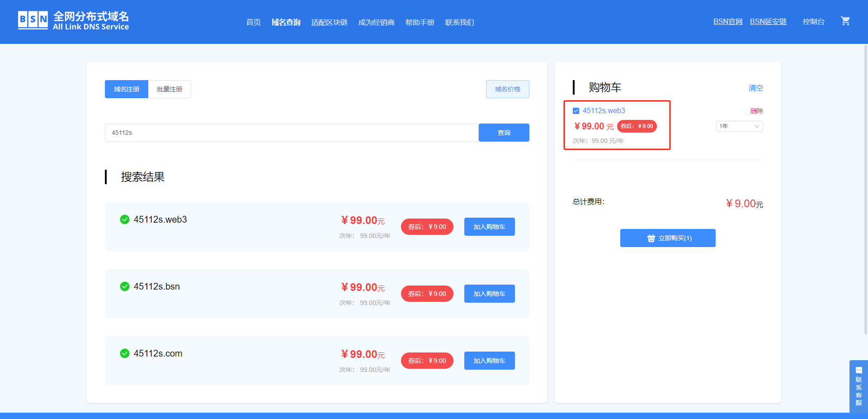
Task: Click the page vertical scrollbar
Action: click(x=865, y=189)
